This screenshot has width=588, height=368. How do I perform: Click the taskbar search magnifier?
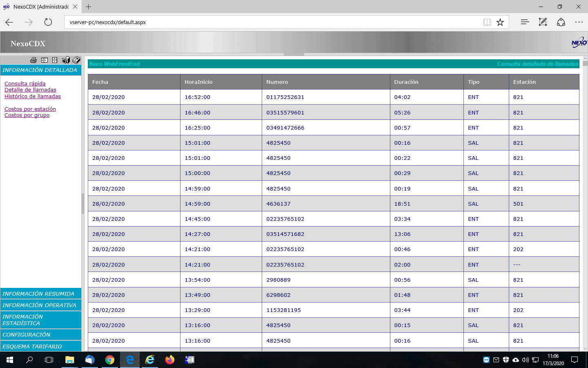click(29, 360)
